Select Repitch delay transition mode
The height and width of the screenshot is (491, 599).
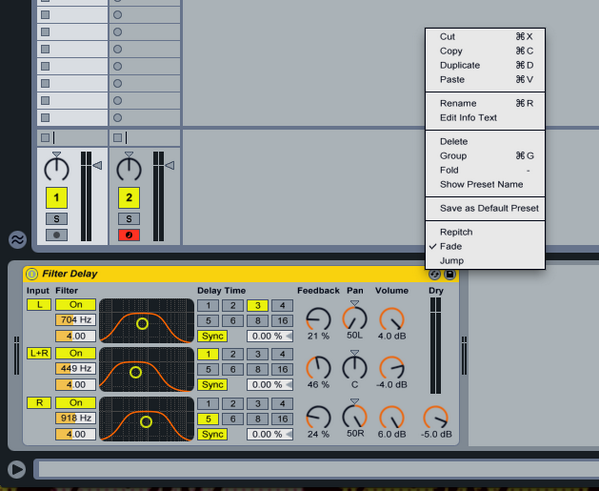(x=485, y=232)
